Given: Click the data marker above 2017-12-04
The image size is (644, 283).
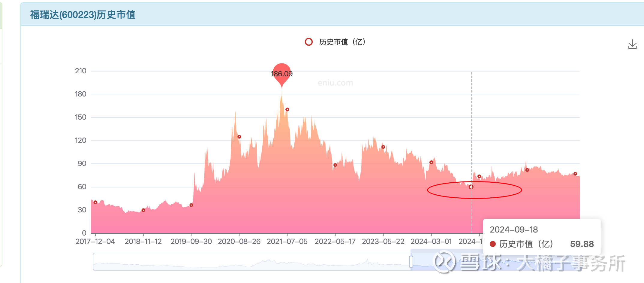Looking at the screenshot, I should [95, 202].
